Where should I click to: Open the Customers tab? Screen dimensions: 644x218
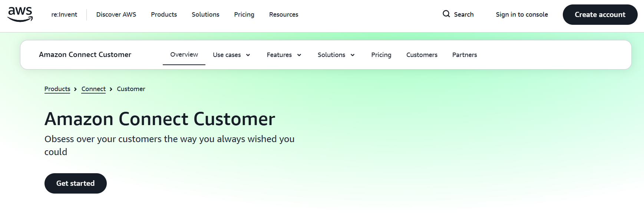422,55
